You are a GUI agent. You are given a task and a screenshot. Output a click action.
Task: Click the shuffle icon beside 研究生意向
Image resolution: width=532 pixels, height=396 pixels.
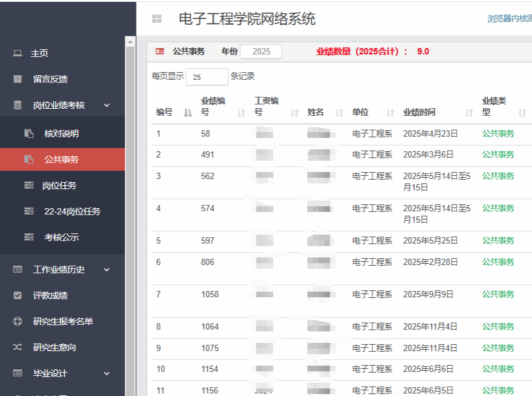pyautogui.click(x=18, y=347)
